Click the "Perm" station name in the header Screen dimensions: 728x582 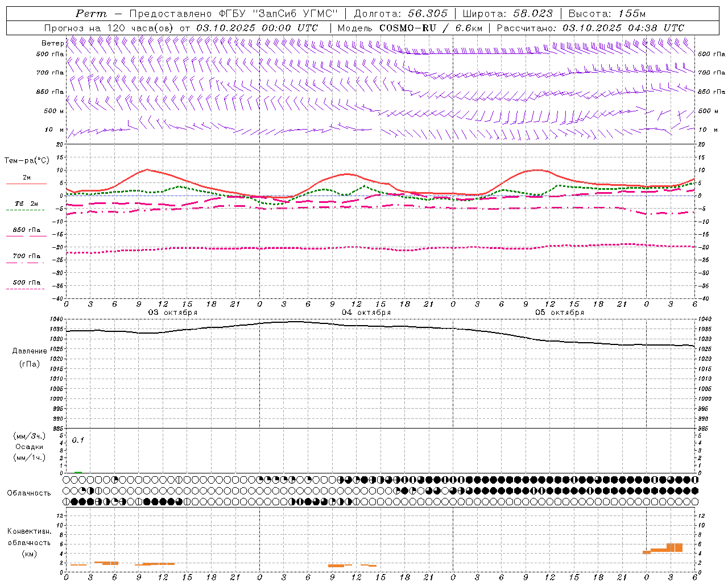[91, 14]
